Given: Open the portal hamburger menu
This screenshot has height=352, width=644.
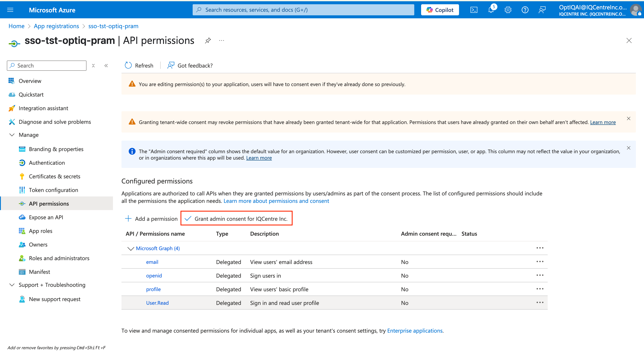Looking at the screenshot, I should [x=10, y=10].
